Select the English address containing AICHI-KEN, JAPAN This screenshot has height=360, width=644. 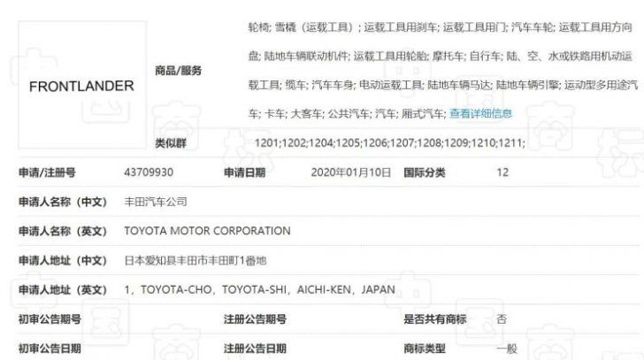click(259, 290)
